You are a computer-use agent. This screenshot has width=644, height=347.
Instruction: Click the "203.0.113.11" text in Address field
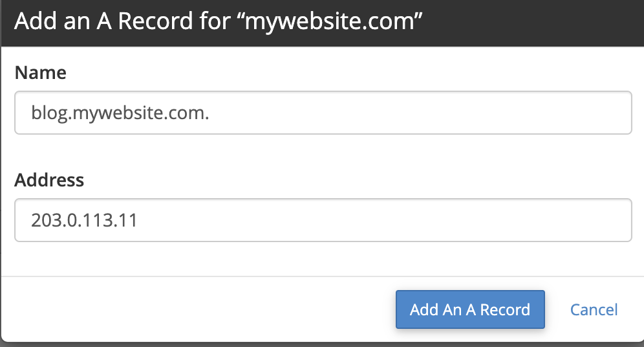pos(84,221)
